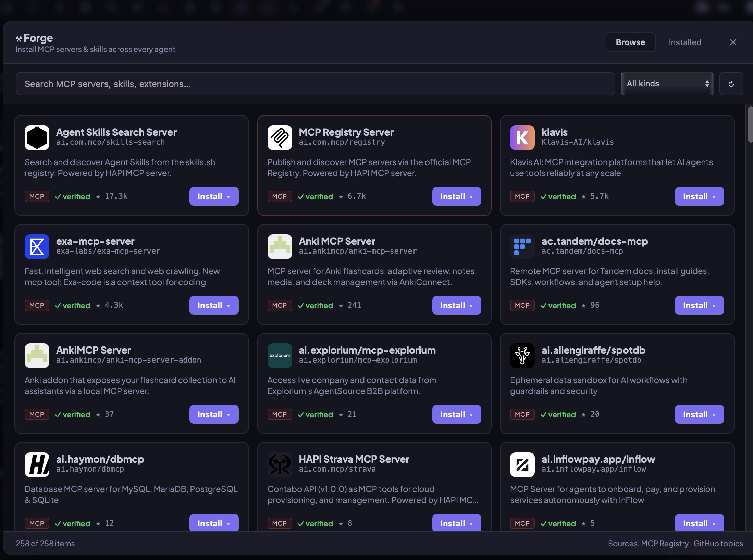Click the ai.explorium logo icon
Screen dimensions: 753x560
tap(280, 355)
